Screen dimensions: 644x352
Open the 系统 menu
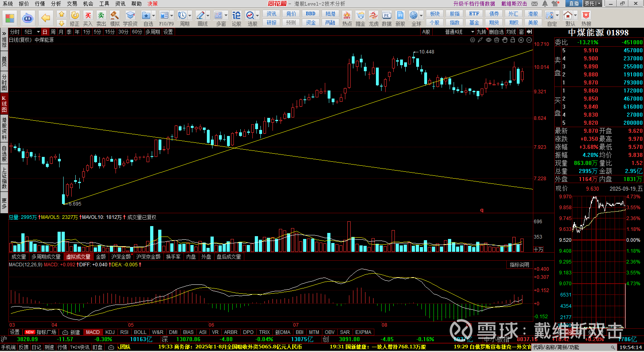point(8,4)
